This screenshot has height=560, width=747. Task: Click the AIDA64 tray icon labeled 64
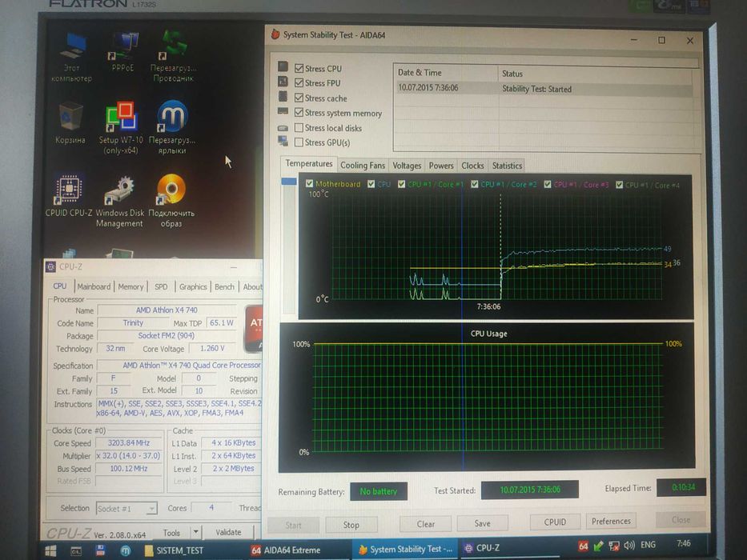(x=583, y=546)
